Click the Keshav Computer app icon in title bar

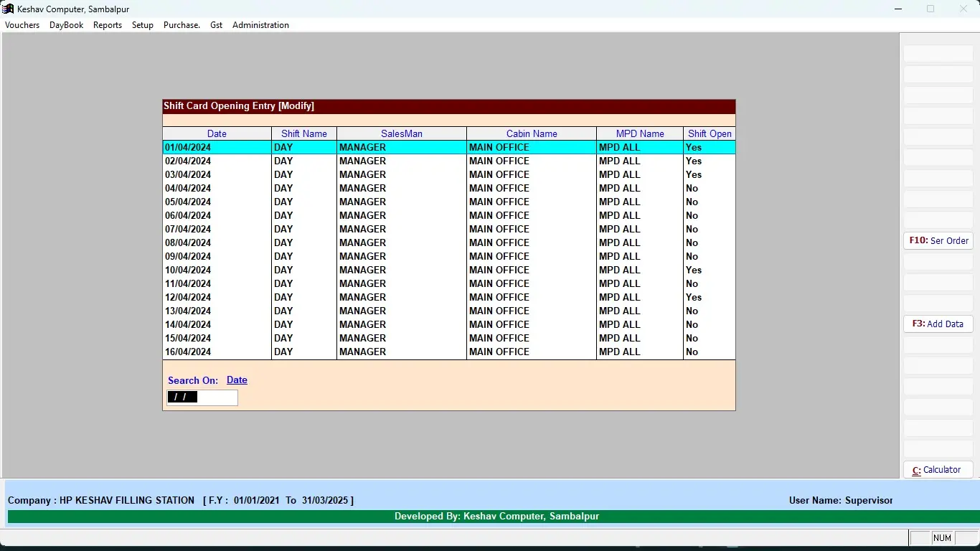(x=9, y=9)
